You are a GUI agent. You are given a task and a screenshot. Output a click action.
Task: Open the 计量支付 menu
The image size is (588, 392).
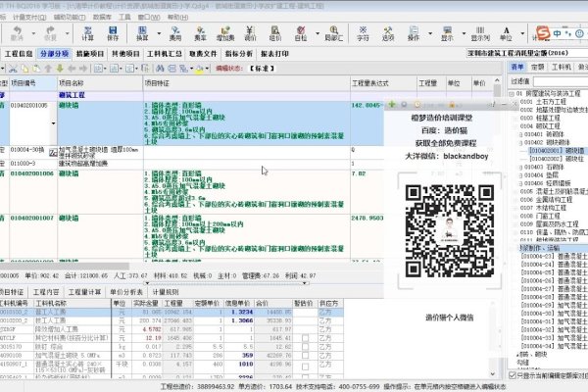[29, 18]
